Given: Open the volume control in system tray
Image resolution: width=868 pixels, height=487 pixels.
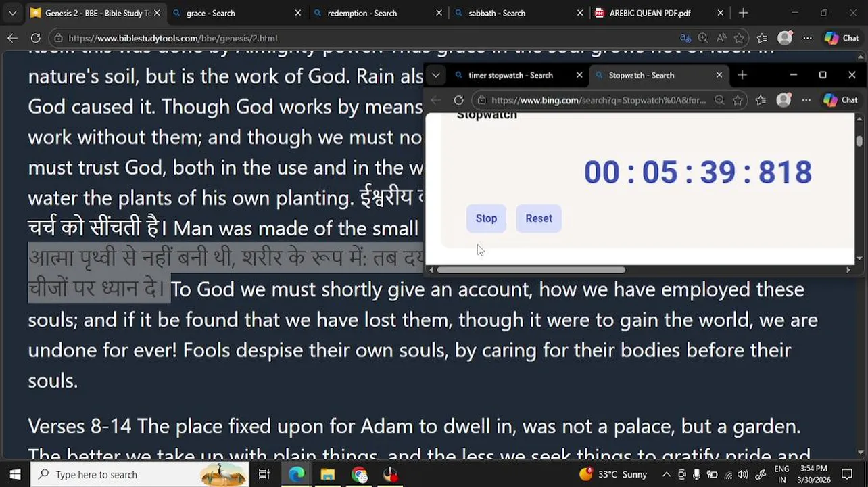Looking at the screenshot, I should coord(743,474).
